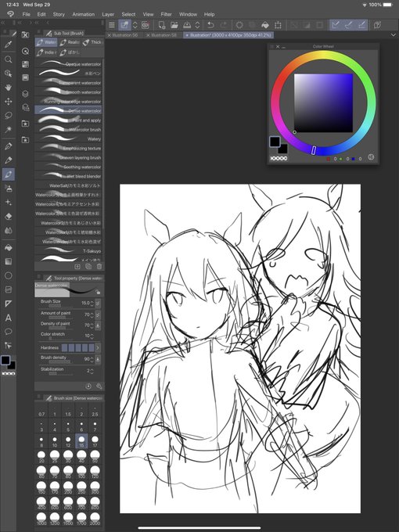
Task: Select the Lasso selection tool
Action: (x=8, y=115)
